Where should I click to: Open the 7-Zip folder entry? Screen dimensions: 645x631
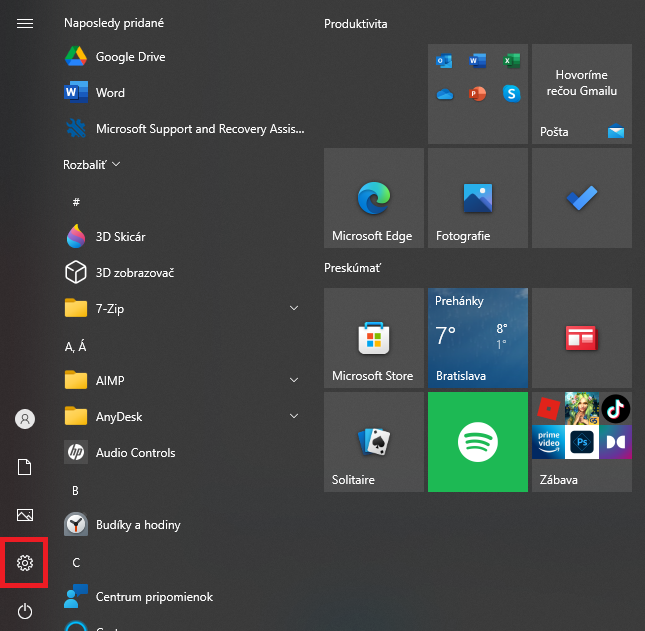point(183,309)
